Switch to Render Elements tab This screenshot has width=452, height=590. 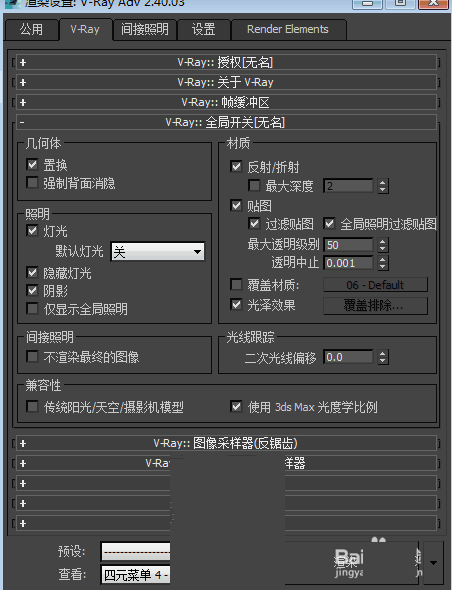[288, 29]
